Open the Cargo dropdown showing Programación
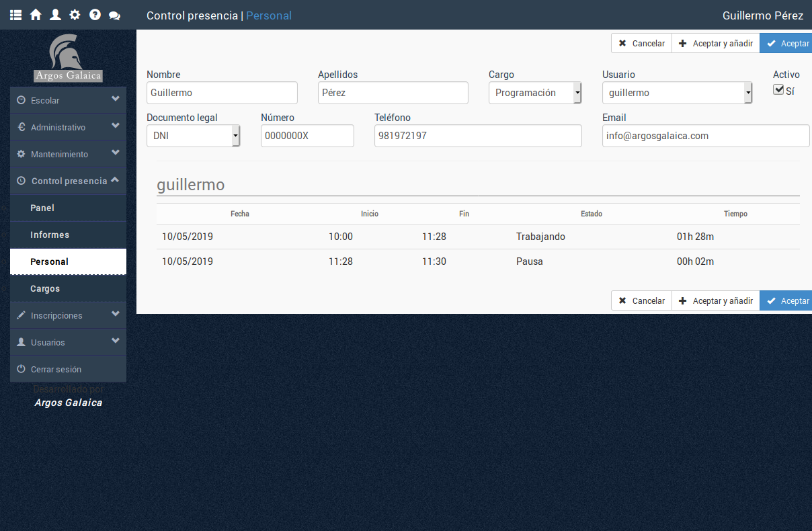The image size is (812, 531). [535, 93]
